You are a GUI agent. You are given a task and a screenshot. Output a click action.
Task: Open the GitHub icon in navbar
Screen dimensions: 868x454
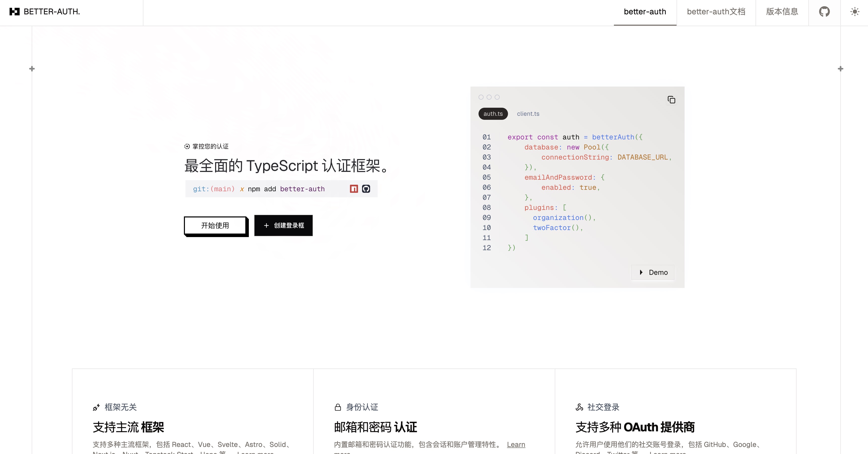click(x=824, y=12)
